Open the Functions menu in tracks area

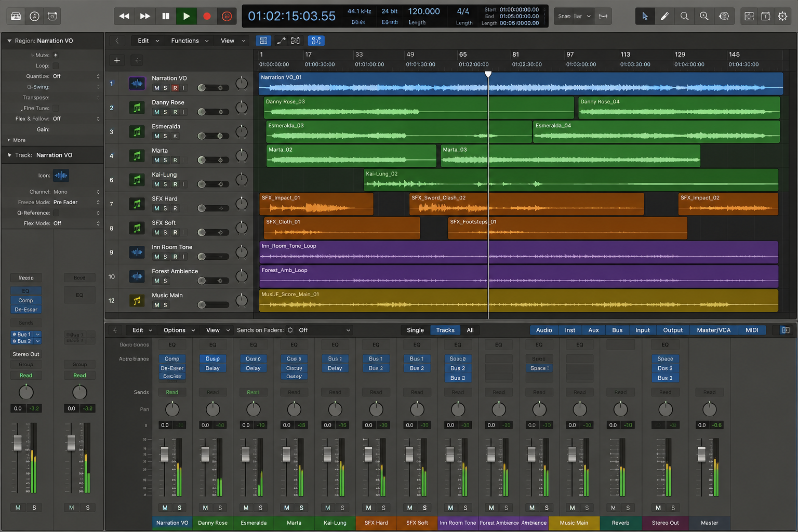[x=190, y=41]
